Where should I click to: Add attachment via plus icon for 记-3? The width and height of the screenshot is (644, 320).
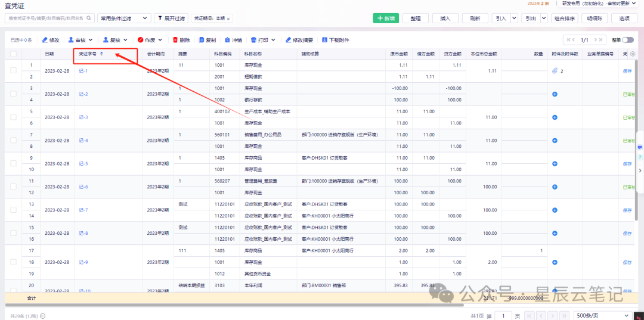click(555, 117)
